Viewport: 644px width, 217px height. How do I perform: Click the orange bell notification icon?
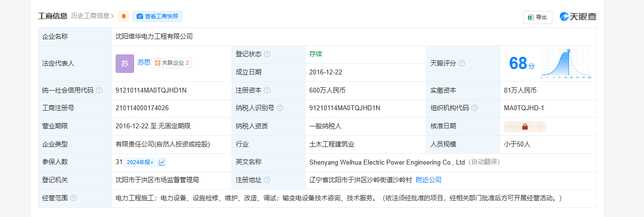pos(124,17)
